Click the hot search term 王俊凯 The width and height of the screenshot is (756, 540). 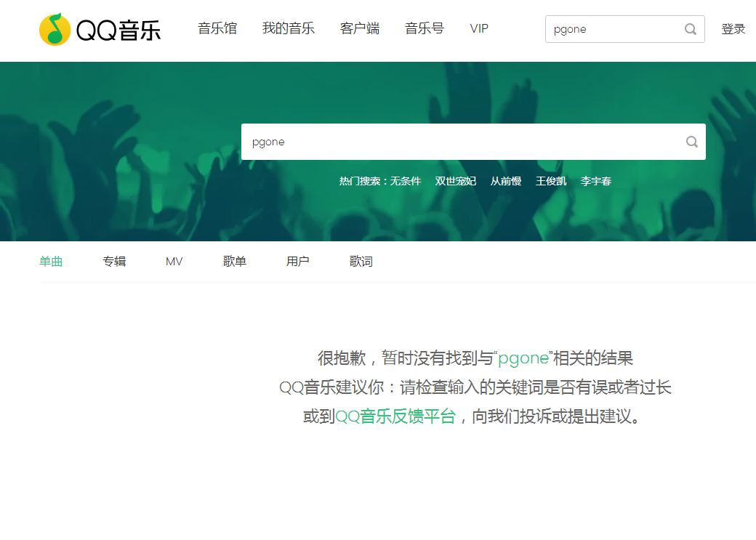point(551,181)
